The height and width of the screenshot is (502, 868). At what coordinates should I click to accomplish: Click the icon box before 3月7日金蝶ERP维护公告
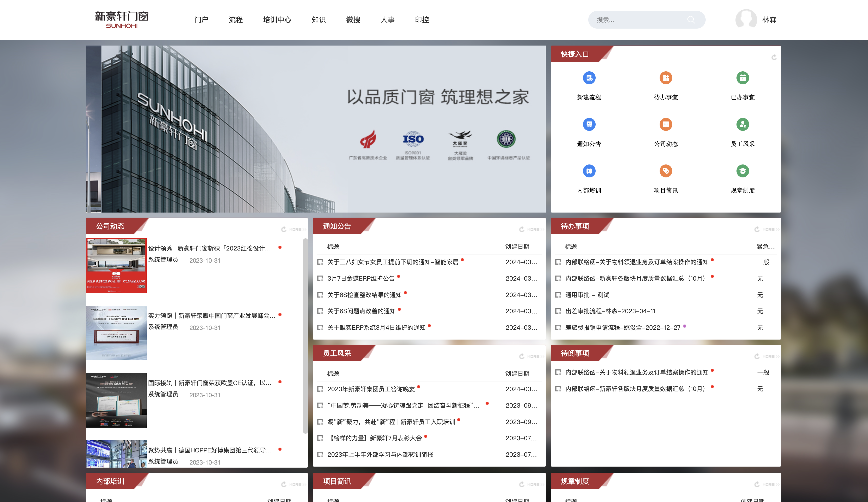tap(320, 278)
